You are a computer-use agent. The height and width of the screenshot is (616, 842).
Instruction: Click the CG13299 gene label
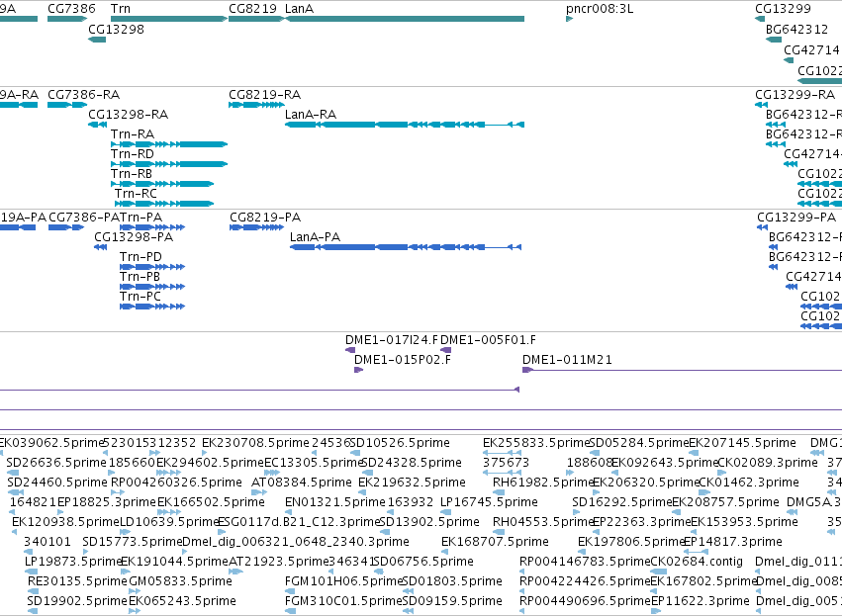(783, 9)
